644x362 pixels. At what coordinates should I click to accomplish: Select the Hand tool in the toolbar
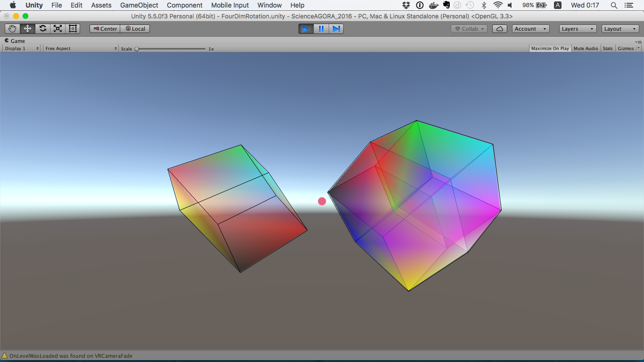click(x=12, y=28)
